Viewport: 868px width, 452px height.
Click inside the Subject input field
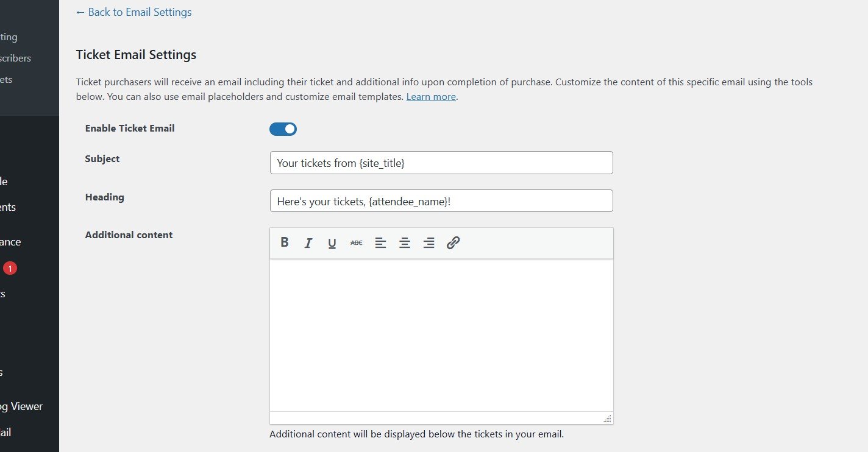pyautogui.click(x=441, y=163)
